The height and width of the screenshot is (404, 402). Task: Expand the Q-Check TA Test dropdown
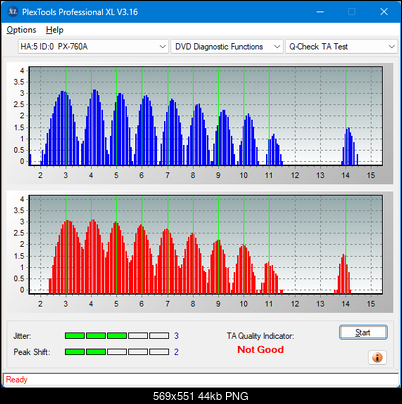342,47
